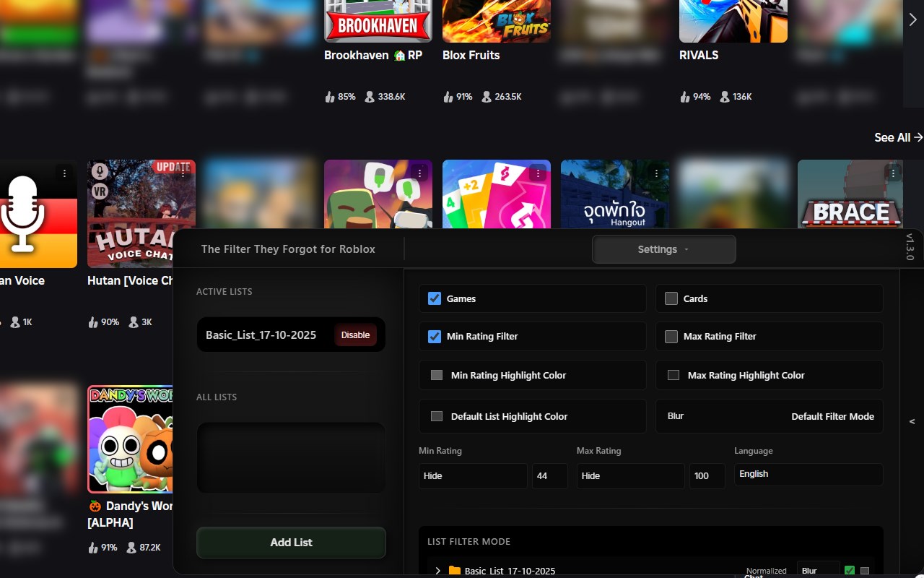Collapse the filter panel with the side arrow
924x578 pixels.
pos(912,421)
